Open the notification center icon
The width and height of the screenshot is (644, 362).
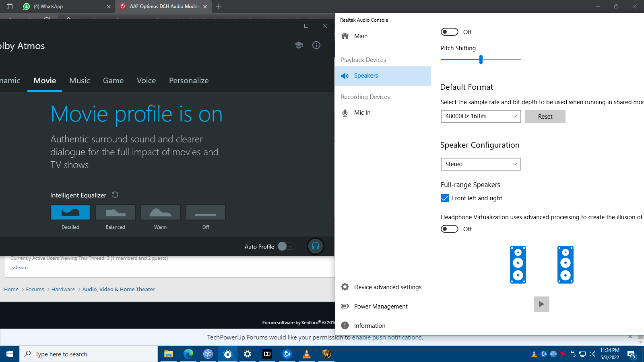coord(632,354)
